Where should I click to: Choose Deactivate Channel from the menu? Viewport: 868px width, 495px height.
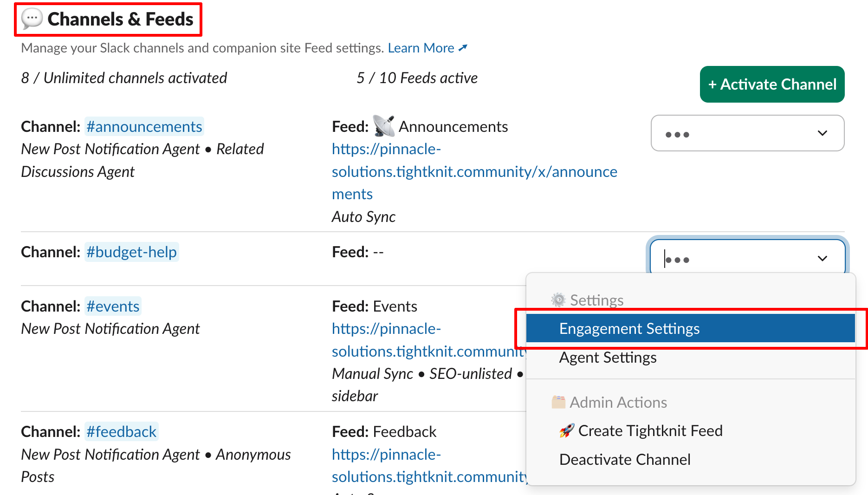pyautogui.click(x=625, y=460)
